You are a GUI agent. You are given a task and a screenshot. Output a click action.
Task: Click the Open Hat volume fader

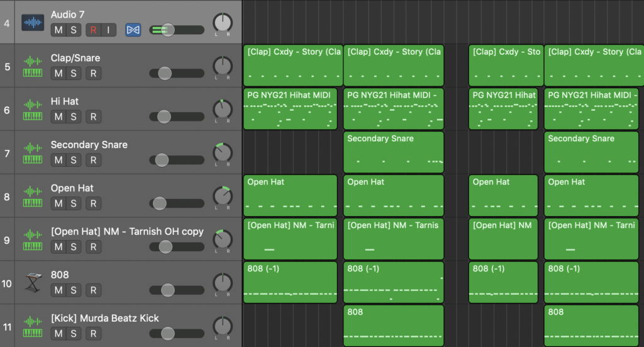[x=159, y=203]
